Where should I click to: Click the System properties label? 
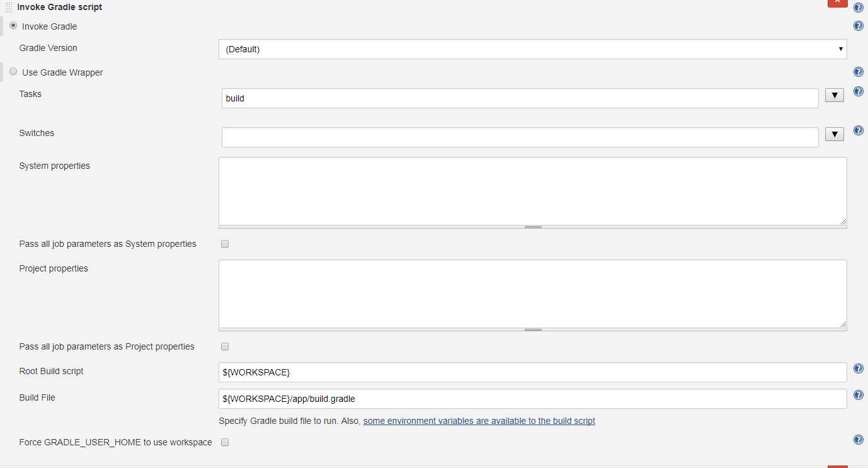pyautogui.click(x=55, y=166)
